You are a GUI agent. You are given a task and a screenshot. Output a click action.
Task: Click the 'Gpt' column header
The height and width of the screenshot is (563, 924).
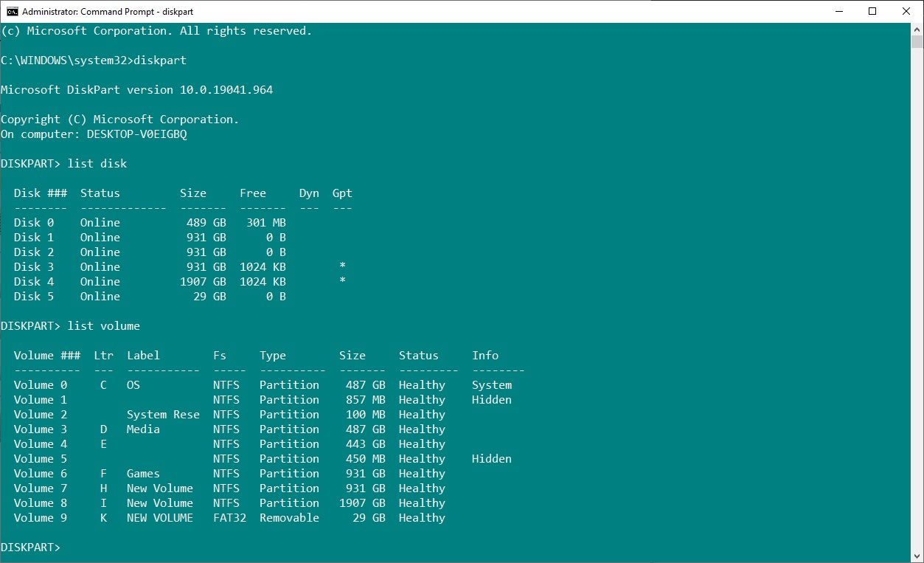342,193
